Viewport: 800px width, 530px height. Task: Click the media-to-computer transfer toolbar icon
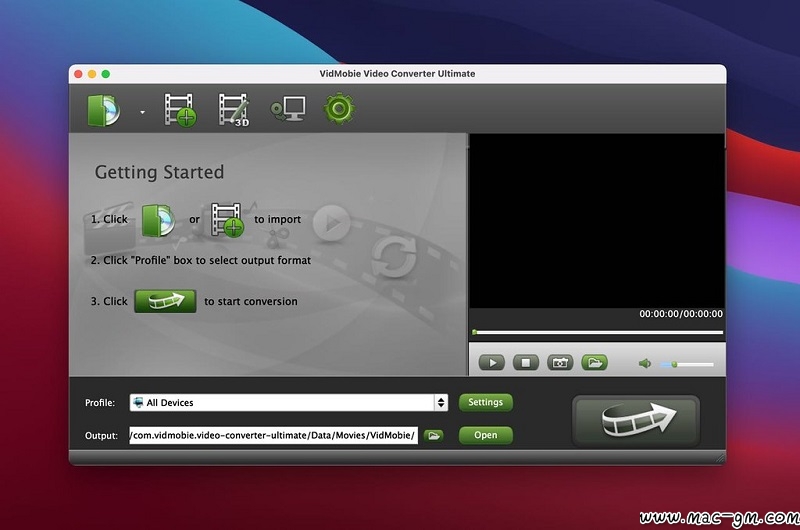288,109
